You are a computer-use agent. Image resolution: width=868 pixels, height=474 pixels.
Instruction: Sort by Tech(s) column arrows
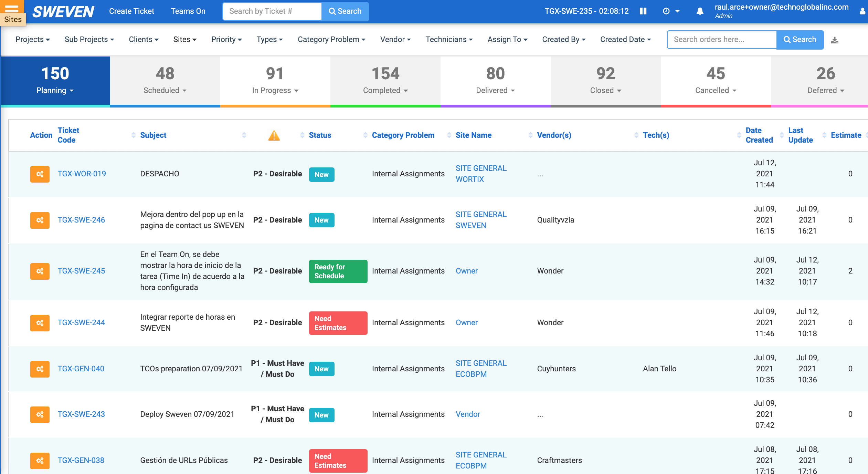[739, 135]
